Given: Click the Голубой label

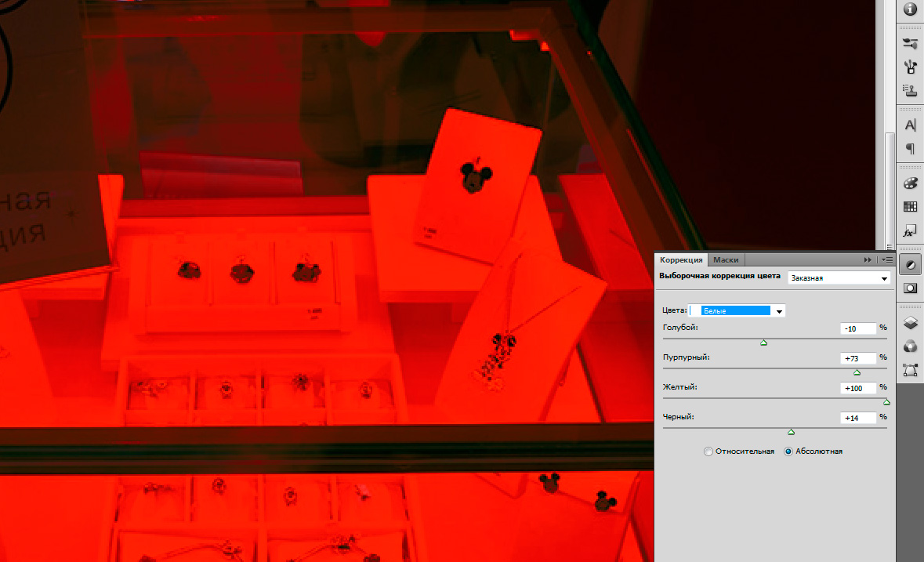Looking at the screenshot, I should coord(680,328).
